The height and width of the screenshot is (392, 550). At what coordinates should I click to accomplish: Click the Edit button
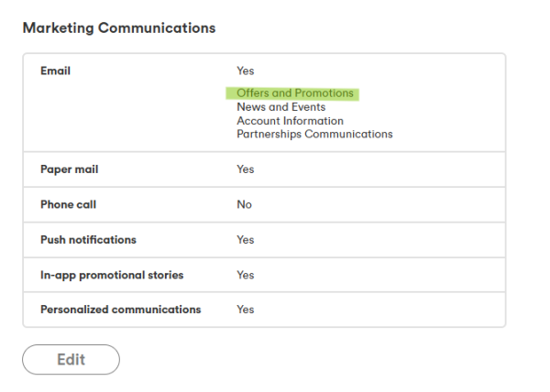(x=71, y=360)
